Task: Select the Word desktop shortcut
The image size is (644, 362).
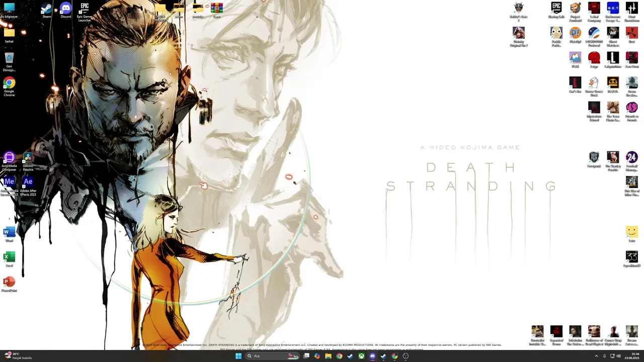Action: click(x=9, y=234)
